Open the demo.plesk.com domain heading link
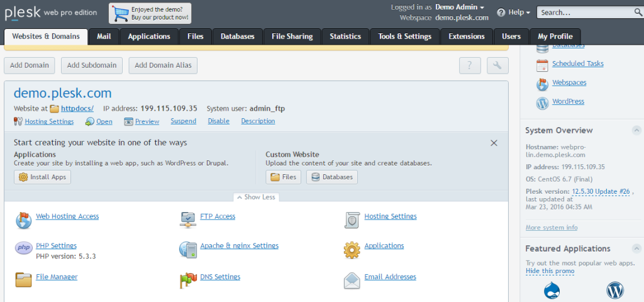Screen dimensions: 644x302 tap(62, 93)
